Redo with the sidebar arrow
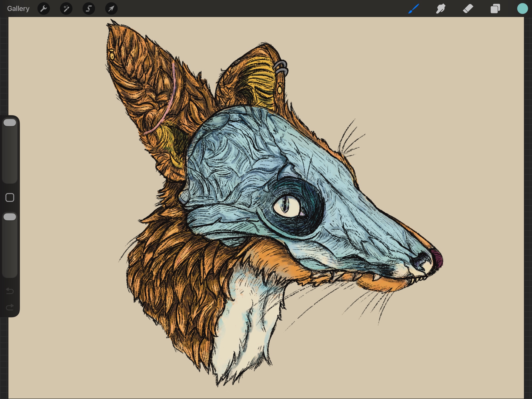The width and height of the screenshot is (532, 399). pos(10,307)
